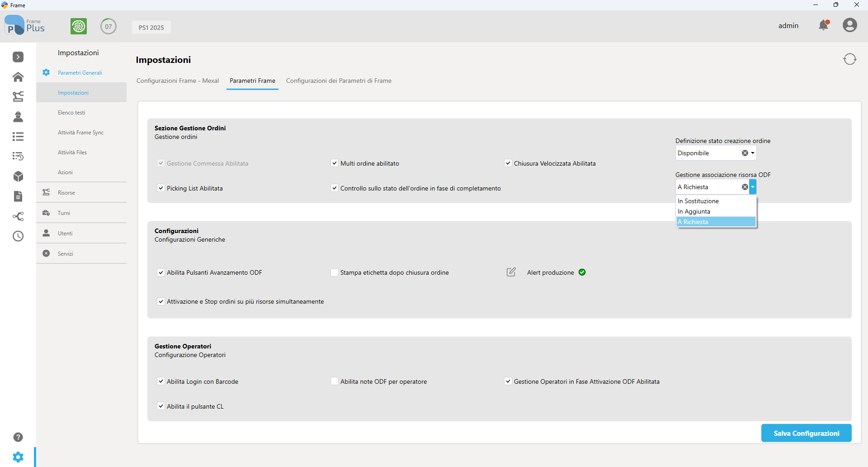Open the Definizione stato creazione ordine dropdown arrow
868x467 pixels.
[x=753, y=153]
